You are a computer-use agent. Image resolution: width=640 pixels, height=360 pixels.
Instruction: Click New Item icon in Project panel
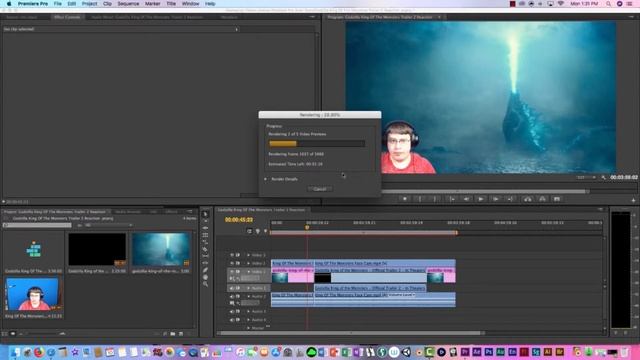181,334
